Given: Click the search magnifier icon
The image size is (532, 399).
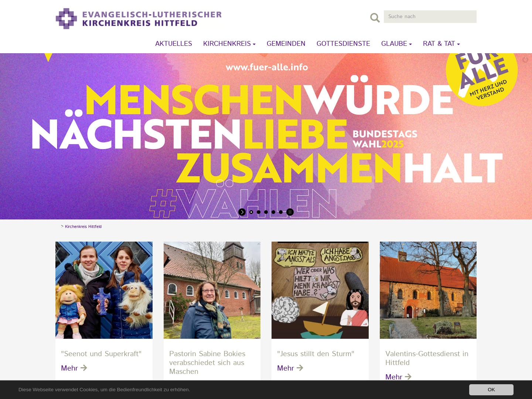Looking at the screenshot, I should 375,17.
